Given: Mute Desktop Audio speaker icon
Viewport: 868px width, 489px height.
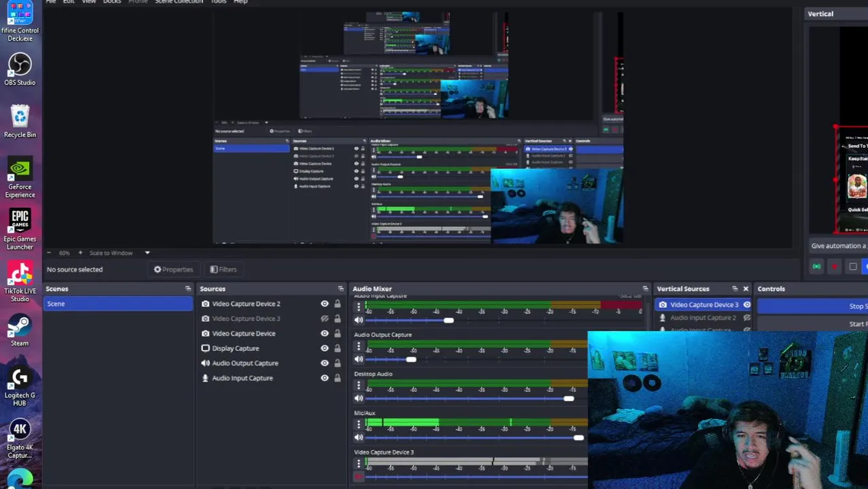Looking at the screenshot, I should pos(359,398).
